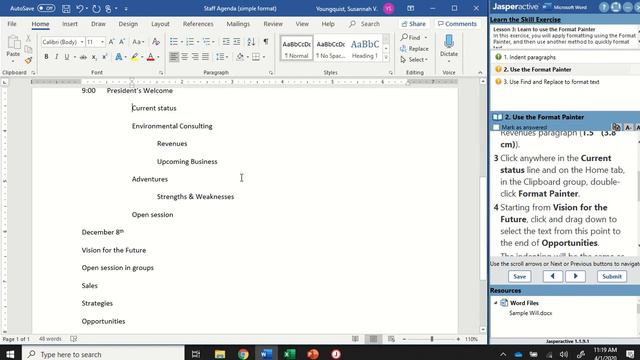Open Chrome from the taskbar
640x360 pixels.
[x=243, y=354]
